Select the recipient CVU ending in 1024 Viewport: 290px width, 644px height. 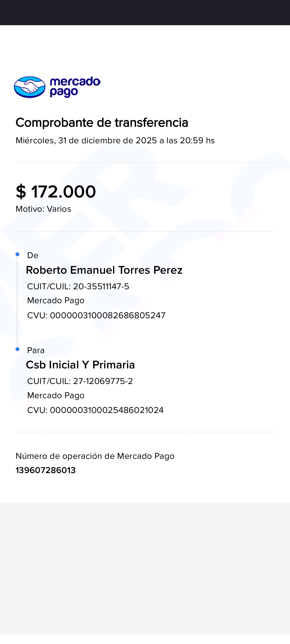pos(95,410)
